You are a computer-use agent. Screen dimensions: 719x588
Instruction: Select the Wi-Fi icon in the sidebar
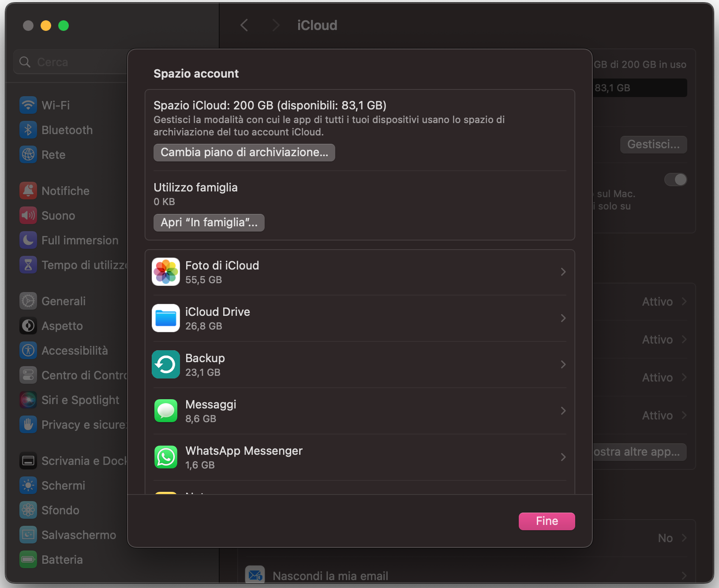28,105
